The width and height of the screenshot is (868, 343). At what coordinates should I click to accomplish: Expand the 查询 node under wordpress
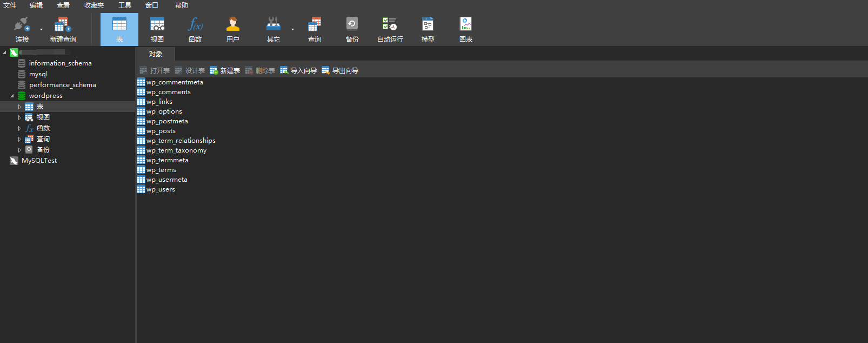click(x=19, y=139)
